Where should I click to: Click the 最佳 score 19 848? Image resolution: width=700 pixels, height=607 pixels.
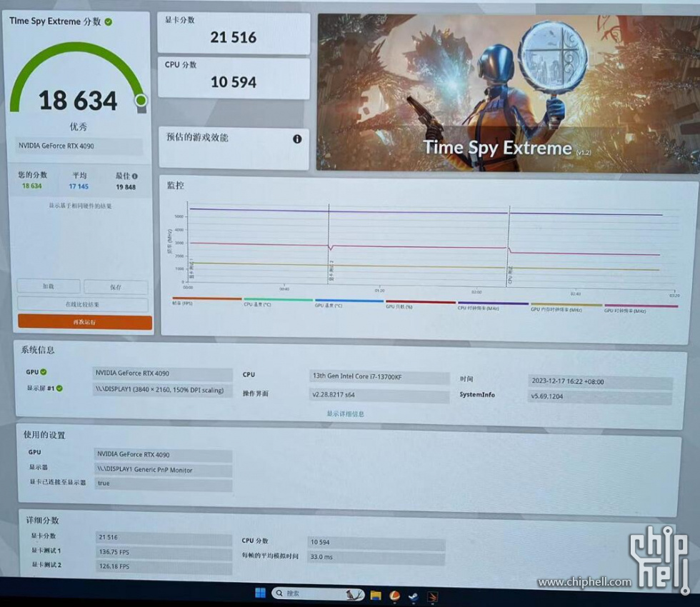(x=126, y=187)
